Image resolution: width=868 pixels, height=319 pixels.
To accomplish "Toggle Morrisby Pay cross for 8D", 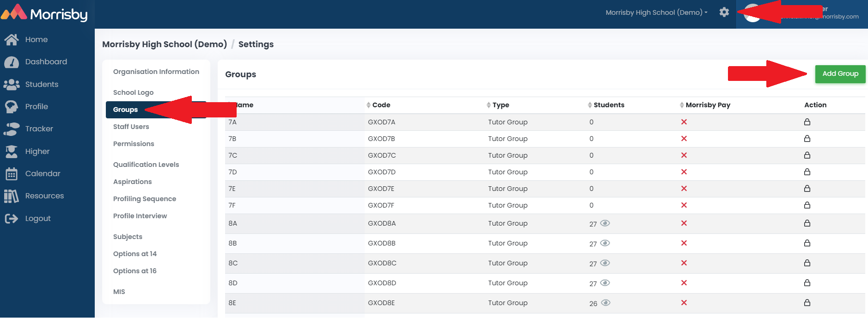I will (684, 283).
